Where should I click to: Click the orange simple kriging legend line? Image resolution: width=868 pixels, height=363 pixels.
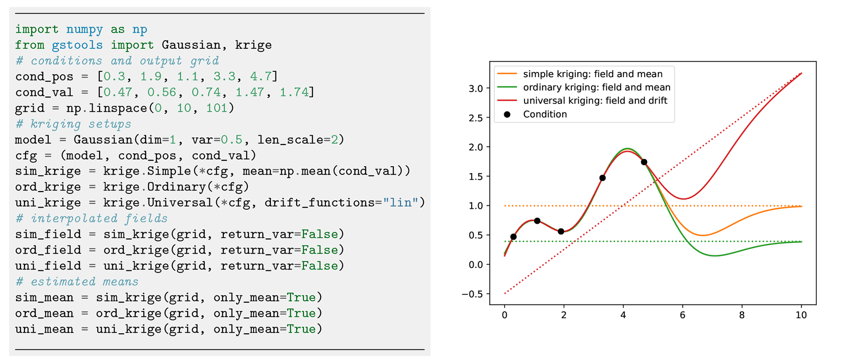[x=507, y=74]
